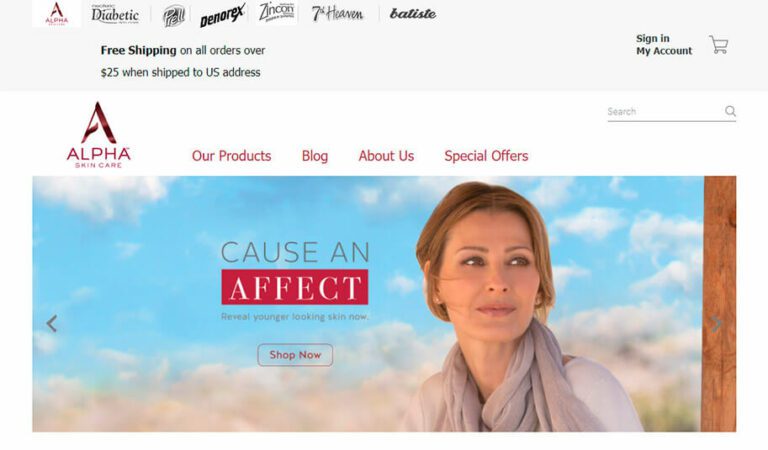Open the Our Products menu
This screenshot has height=450, width=768.
(231, 156)
